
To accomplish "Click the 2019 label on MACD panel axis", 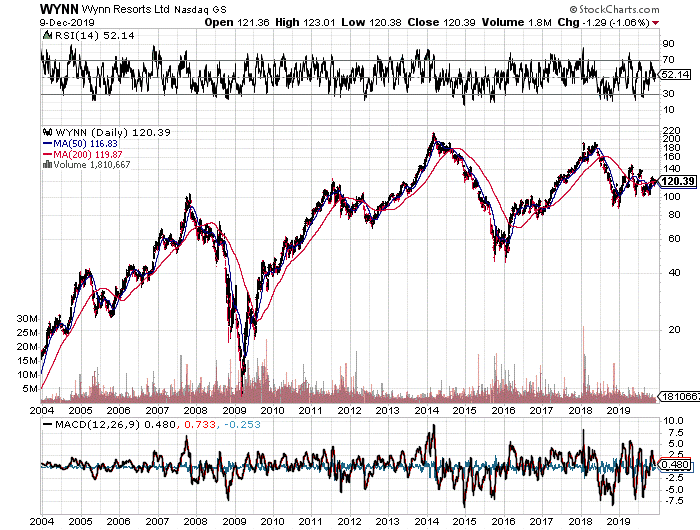I will pyautogui.click(x=618, y=521).
